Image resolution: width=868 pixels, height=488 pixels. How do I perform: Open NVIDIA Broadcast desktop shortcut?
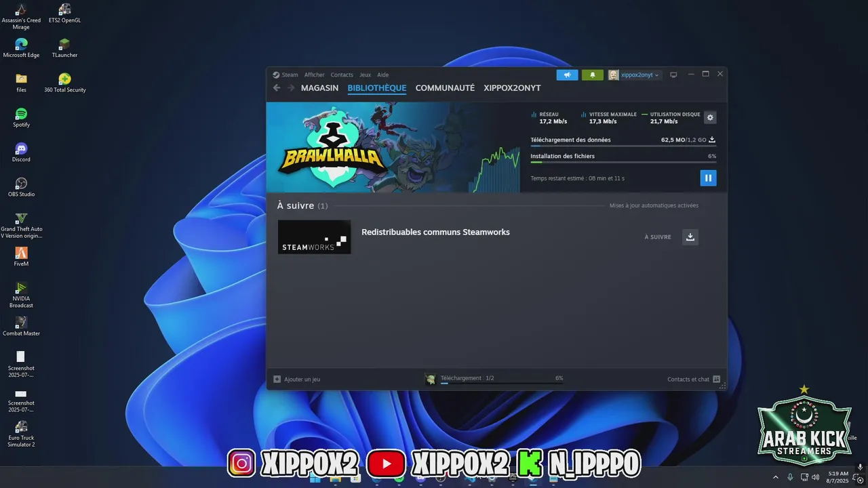[x=21, y=294]
